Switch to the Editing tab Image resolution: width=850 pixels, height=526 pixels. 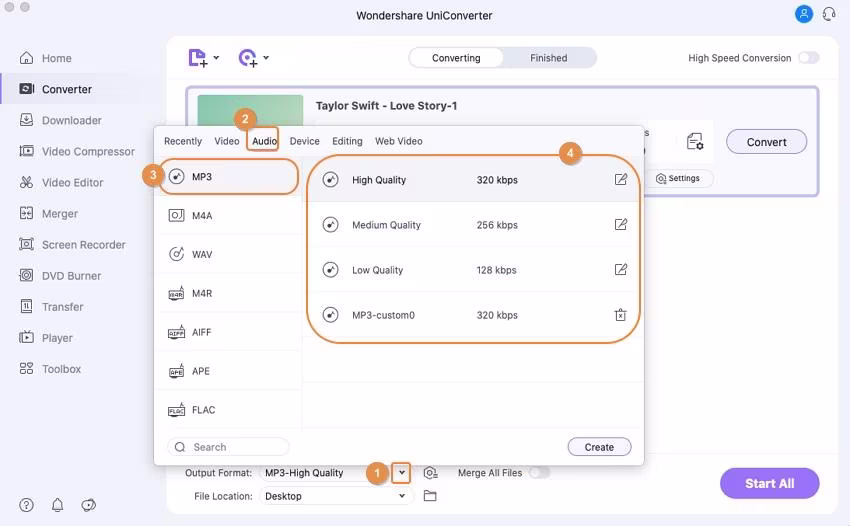[x=347, y=141]
